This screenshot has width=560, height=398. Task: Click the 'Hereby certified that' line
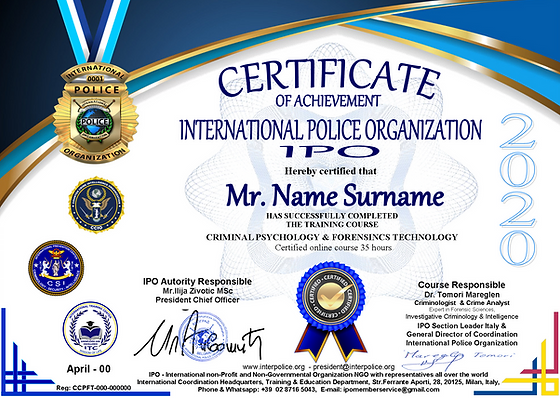331,171
